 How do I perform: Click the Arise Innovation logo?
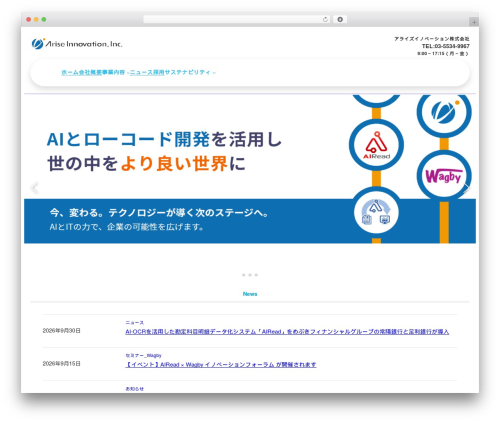click(77, 44)
